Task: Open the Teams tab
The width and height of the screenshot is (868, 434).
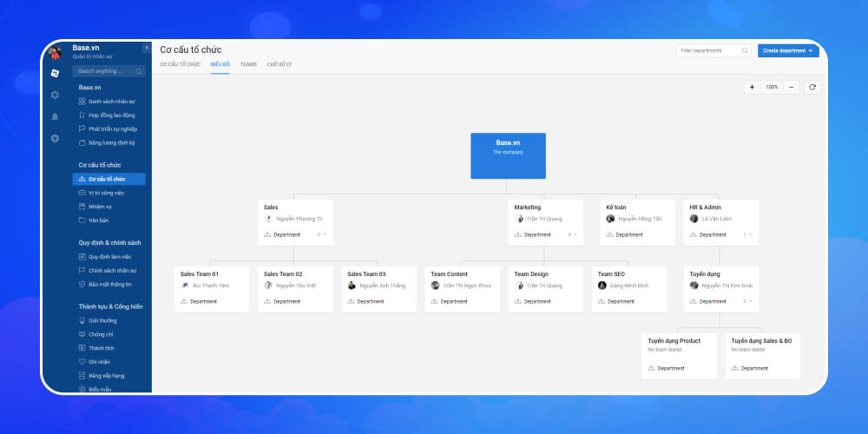Action: (x=248, y=64)
